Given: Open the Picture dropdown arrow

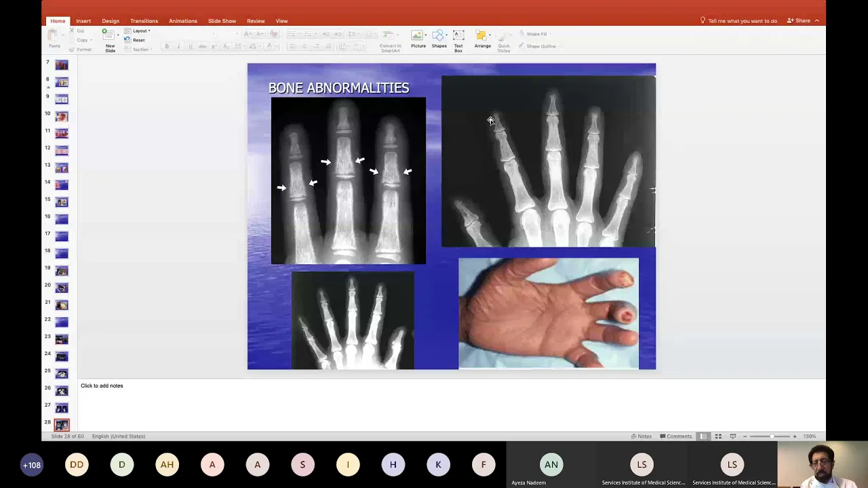Looking at the screenshot, I should click(425, 34).
